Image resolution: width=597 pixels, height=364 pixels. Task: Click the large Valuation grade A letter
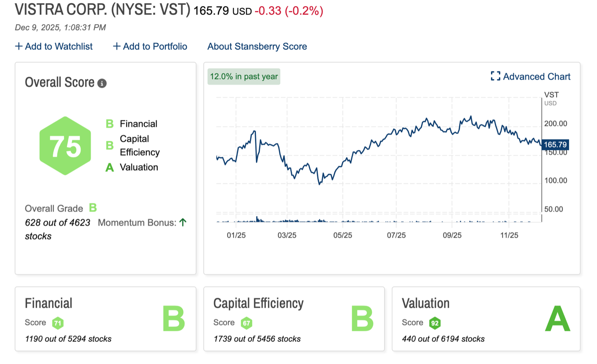(557, 319)
